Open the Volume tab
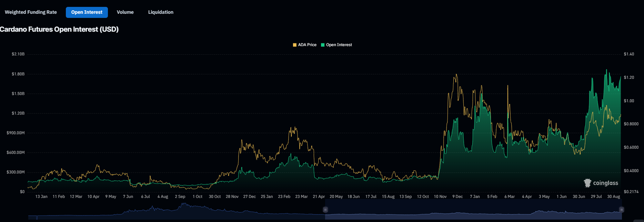The image size is (644, 222). click(x=125, y=12)
